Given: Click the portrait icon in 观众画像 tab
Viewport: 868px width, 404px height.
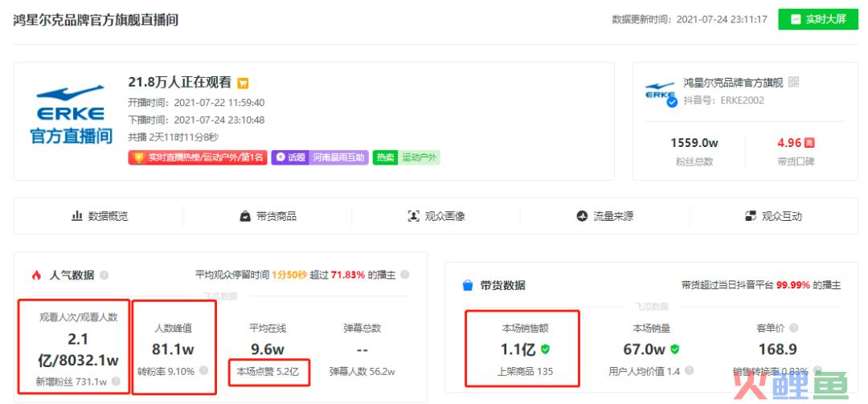Looking at the screenshot, I should pyautogui.click(x=414, y=216).
